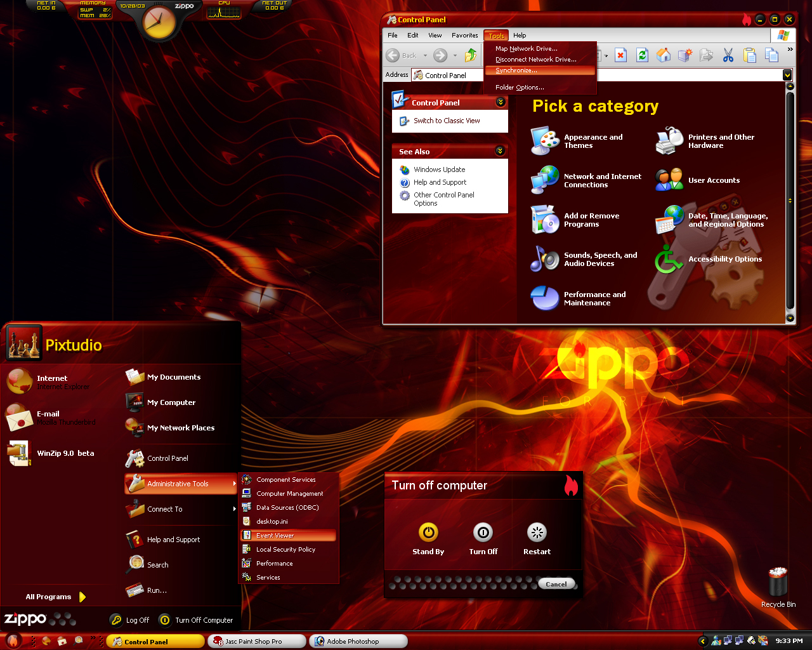Image resolution: width=812 pixels, height=650 pixels.
Task: Collapse the Control Panel sidebar section
Action: (501, 102)
